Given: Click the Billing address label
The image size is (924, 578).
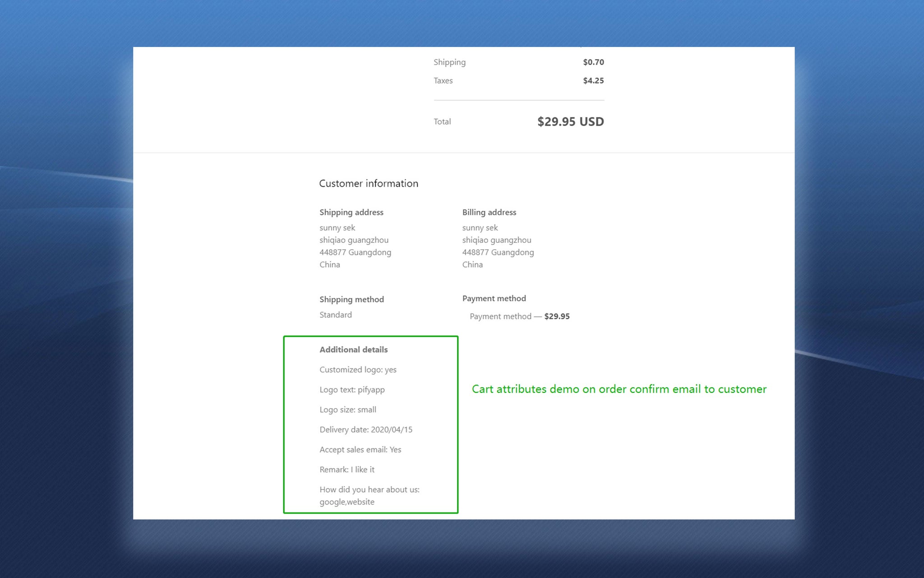Looking at the screenshot, I should [x=489, y=212].
